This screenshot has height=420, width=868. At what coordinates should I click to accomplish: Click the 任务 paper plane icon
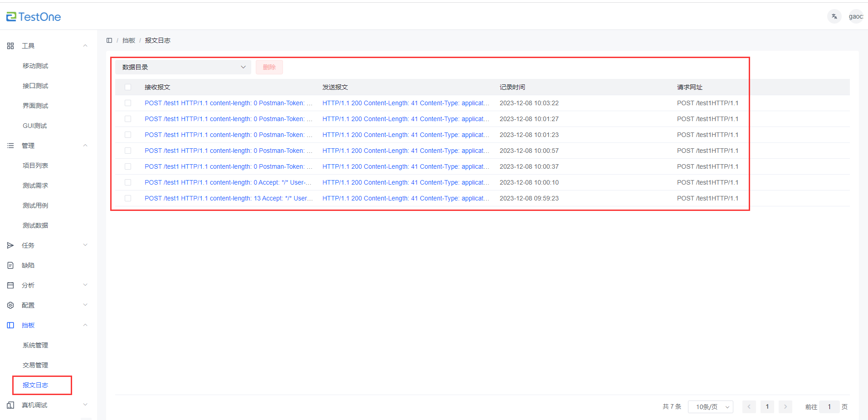tap(10, 245)
